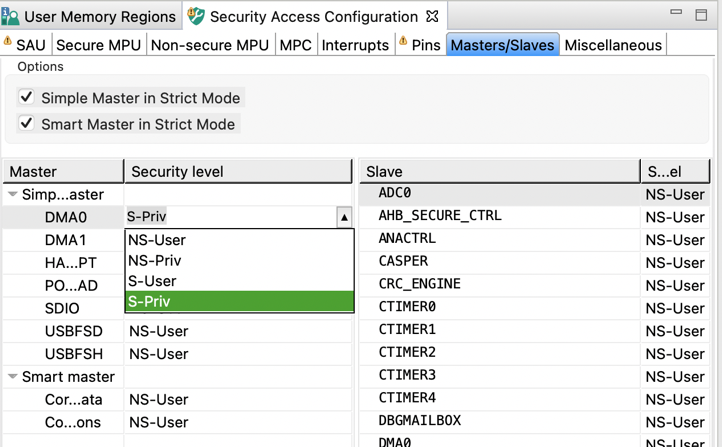The height and width of the screenshot is (447, 722).
Task: Choose highlighted S-Priv in the dropdown list
Action: (239, 301)
